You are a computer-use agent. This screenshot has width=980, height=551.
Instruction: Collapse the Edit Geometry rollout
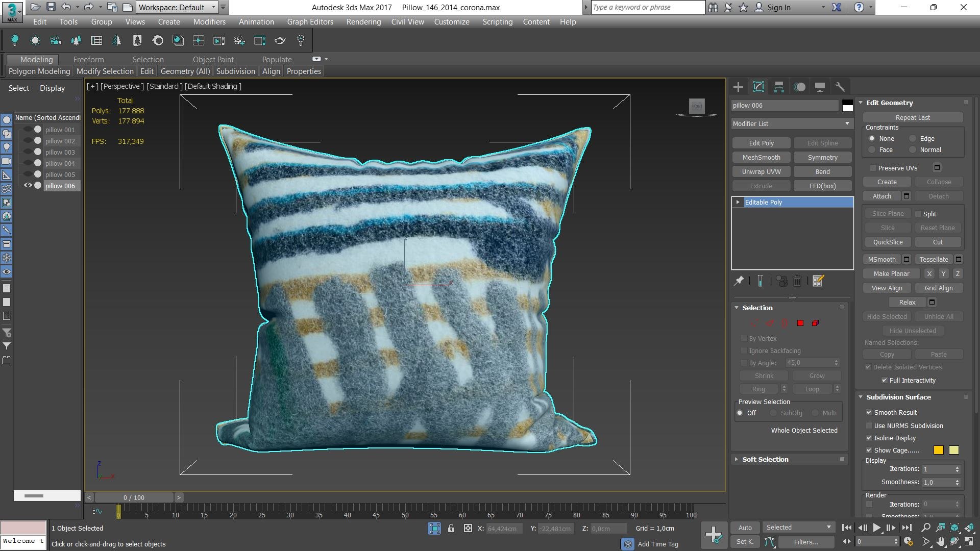click(x=861, y=103)
